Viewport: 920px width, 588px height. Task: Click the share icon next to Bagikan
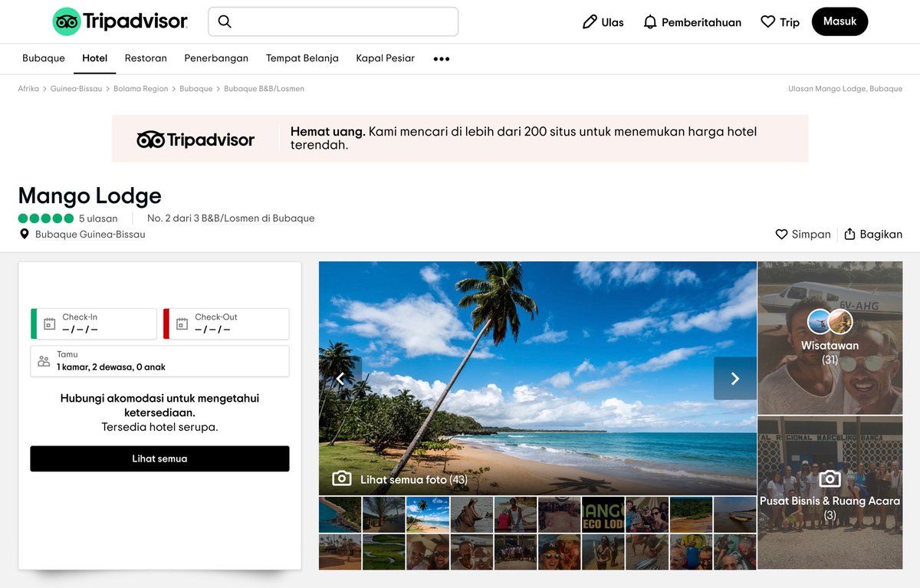coord(849,235)
